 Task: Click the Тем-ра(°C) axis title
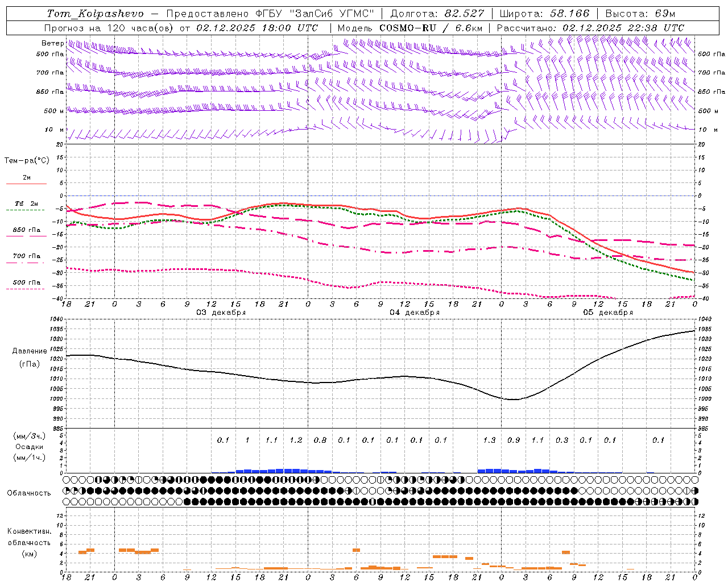click(x=27, y=160)
